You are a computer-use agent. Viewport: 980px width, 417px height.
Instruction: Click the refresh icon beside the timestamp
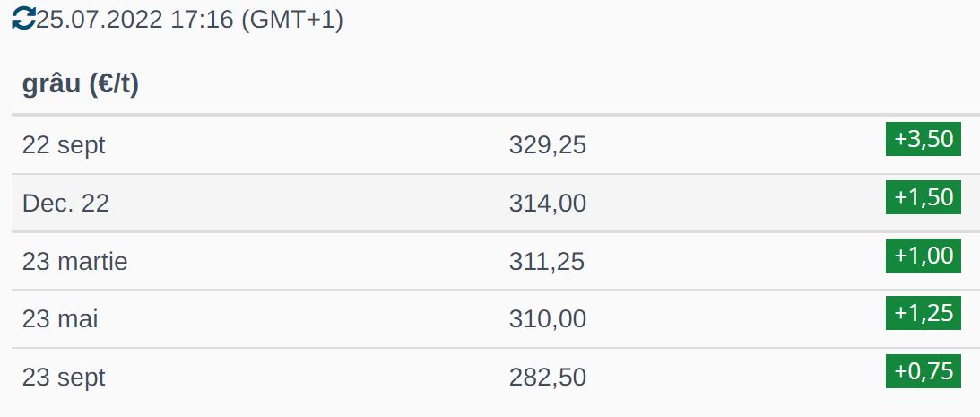23,18
